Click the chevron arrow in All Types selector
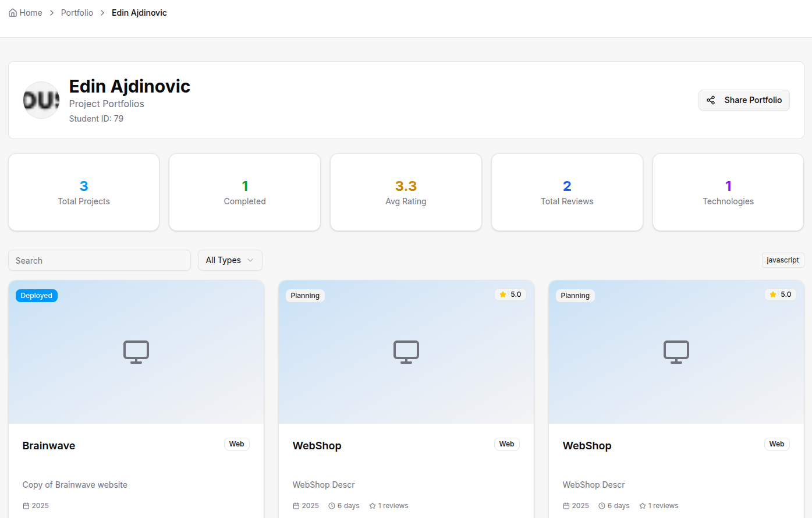 click(x=251, y=260)
